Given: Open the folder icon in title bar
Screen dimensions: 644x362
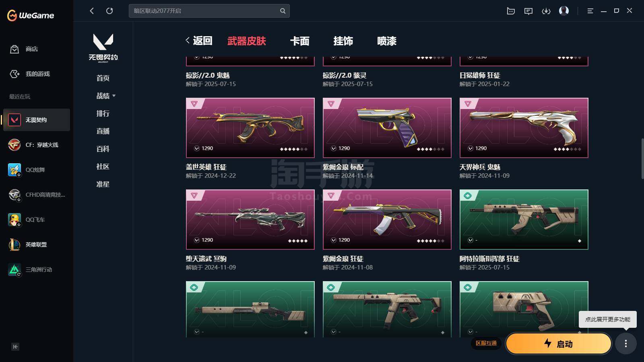Looking at the screenshot, I should coord(511,11).
